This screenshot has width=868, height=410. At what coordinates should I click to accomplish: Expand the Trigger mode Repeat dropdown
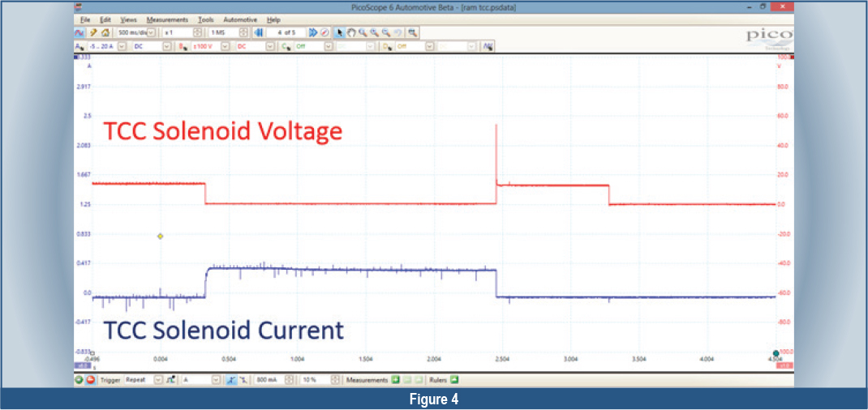coord(158,379)
